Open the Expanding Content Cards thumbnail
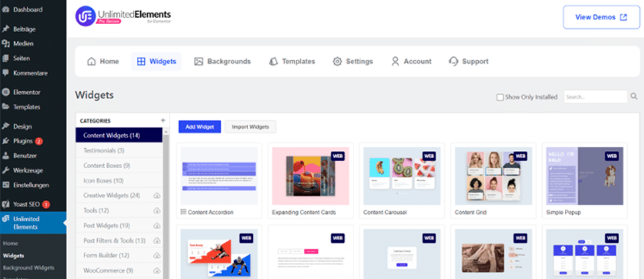The width and height of the screenshot is (644, 279). coord(311,176)
